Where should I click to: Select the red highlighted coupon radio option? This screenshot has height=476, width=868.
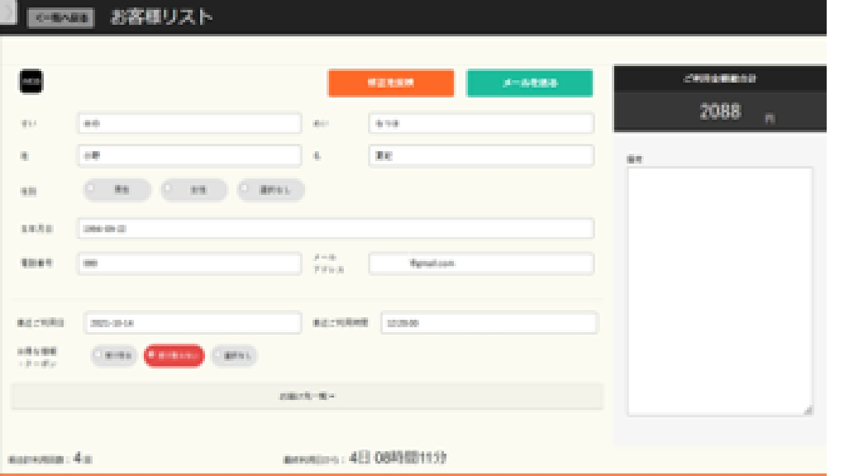click(174, 355)
